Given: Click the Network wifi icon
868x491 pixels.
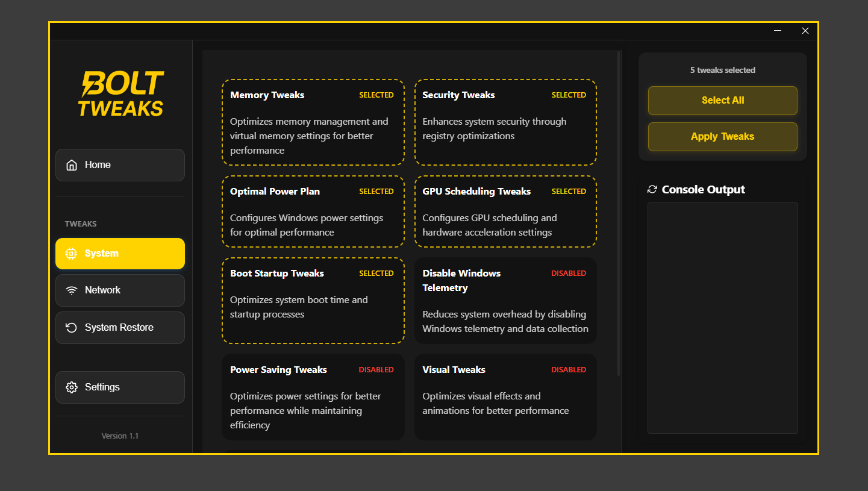Looking at the screenshot, I should tap(72, 290).
